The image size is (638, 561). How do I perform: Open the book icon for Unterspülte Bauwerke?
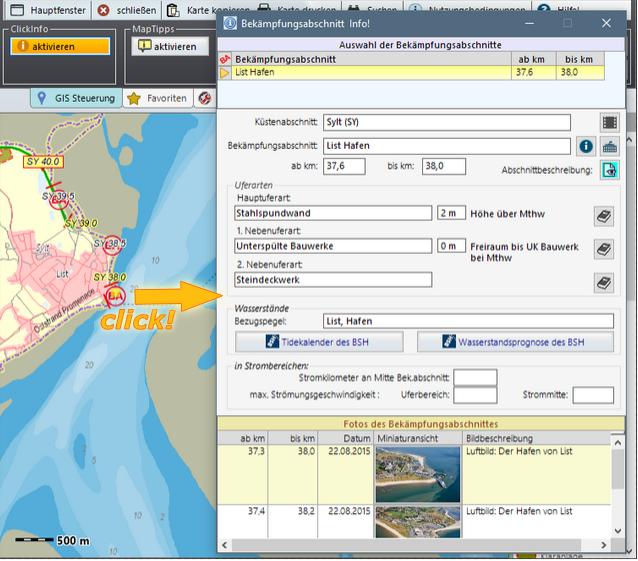coord(604,249)
